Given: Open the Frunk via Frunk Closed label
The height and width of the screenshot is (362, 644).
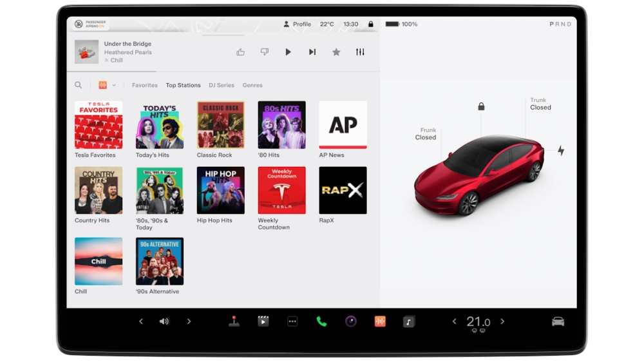Looking at the screenshot, I should [x=426, y=134].
